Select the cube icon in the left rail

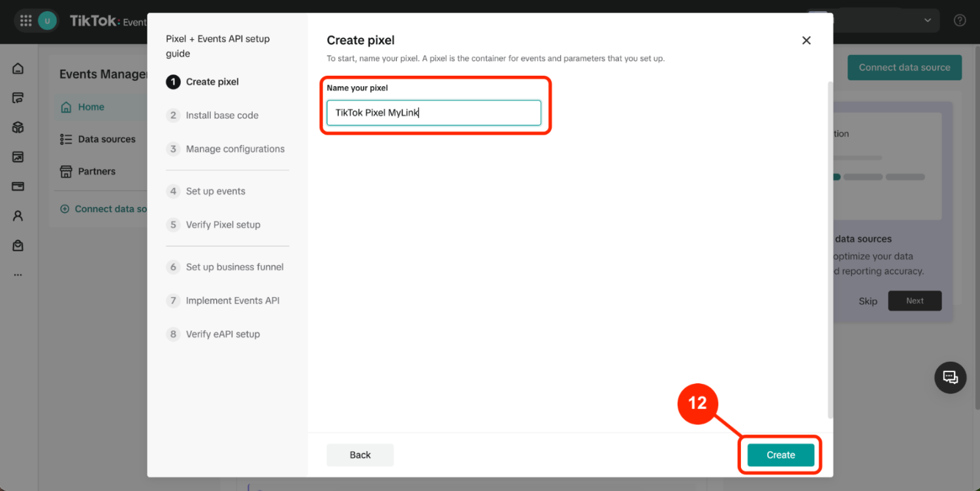coord(18,127)
